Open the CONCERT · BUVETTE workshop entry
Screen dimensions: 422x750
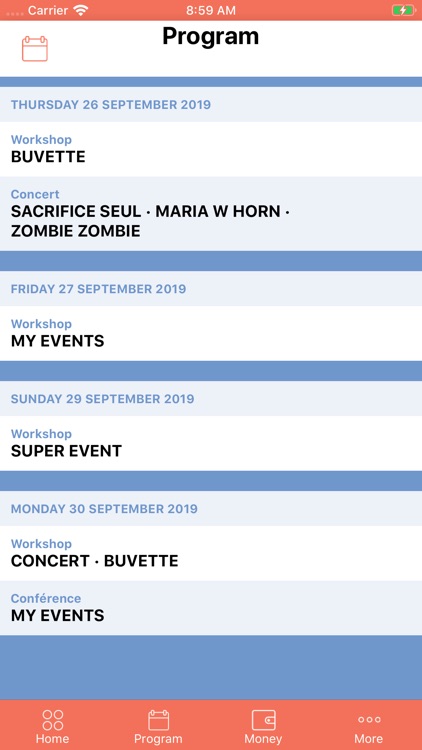point(211,553)
